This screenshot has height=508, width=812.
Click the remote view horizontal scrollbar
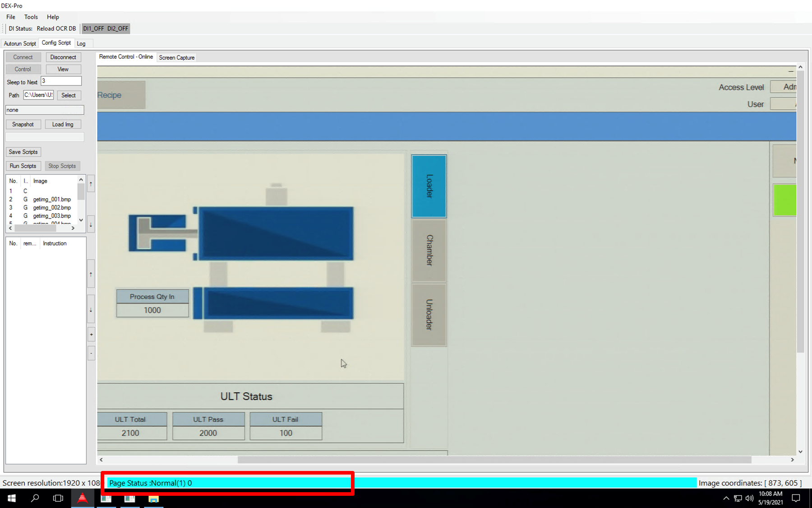click(x=494, y=460)
